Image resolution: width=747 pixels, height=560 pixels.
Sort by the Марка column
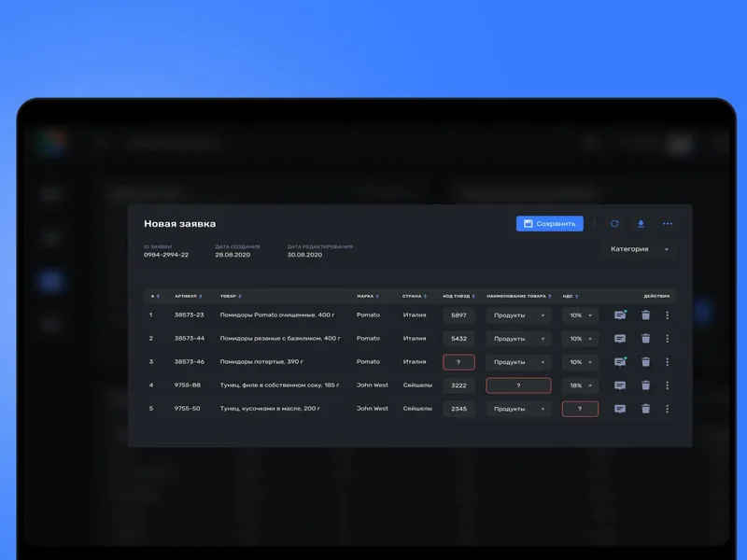pos(368,296)
